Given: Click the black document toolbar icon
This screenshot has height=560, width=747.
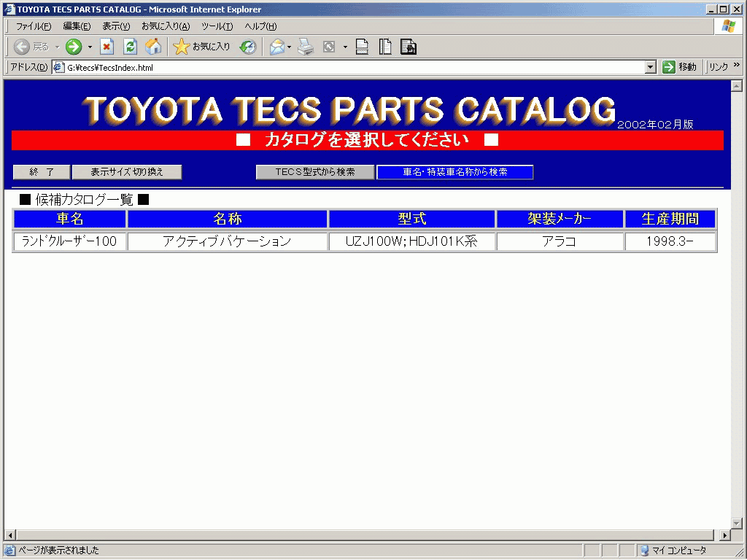Looking at the screenshot, I should pyautogui.click(x=409, y=47).
